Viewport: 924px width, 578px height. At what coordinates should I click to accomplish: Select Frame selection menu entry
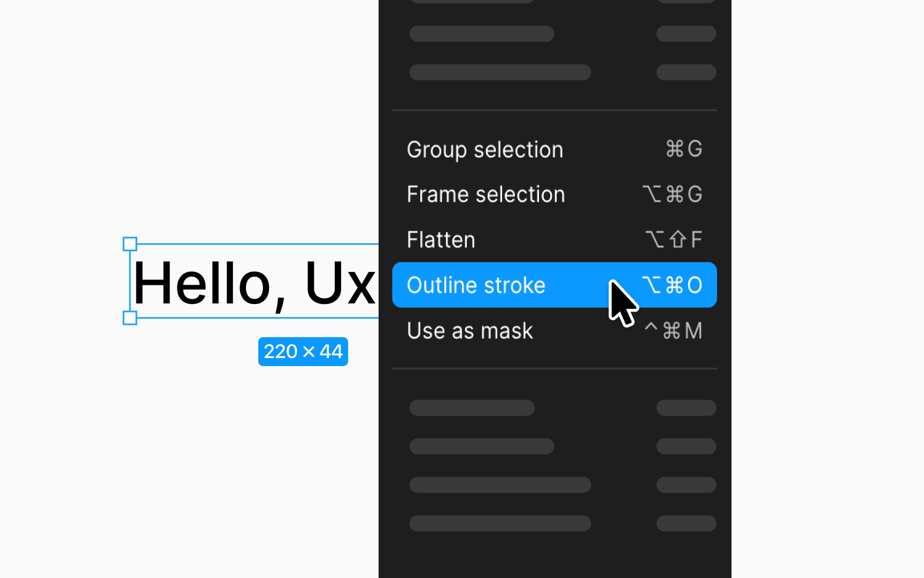[555, 194]
